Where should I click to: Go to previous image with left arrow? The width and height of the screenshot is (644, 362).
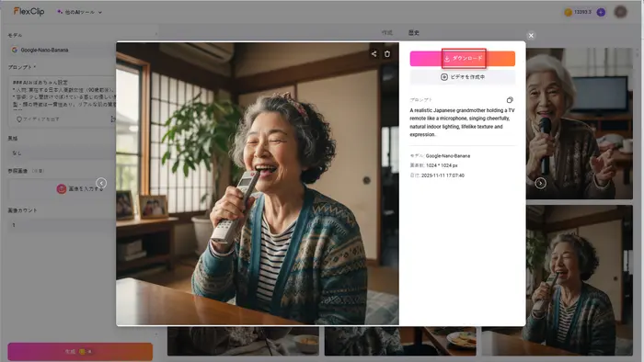pyautogui.click(x=101, y=183)
